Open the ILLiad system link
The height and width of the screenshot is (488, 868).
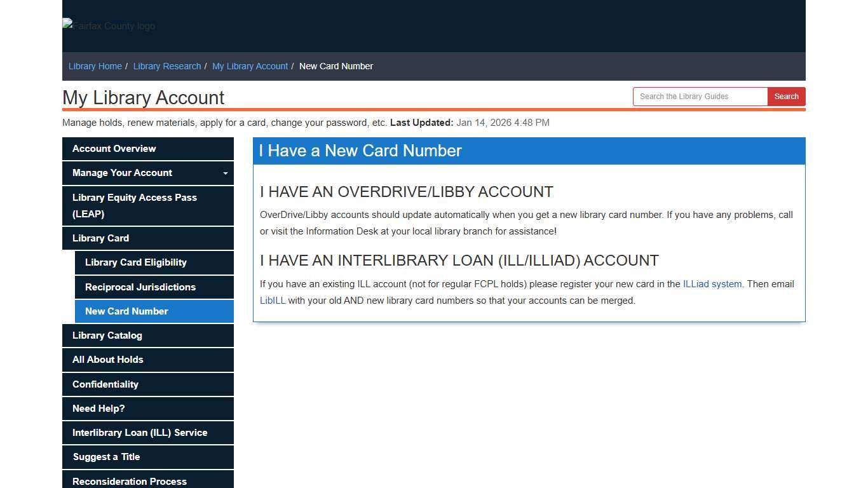point(712,284)
